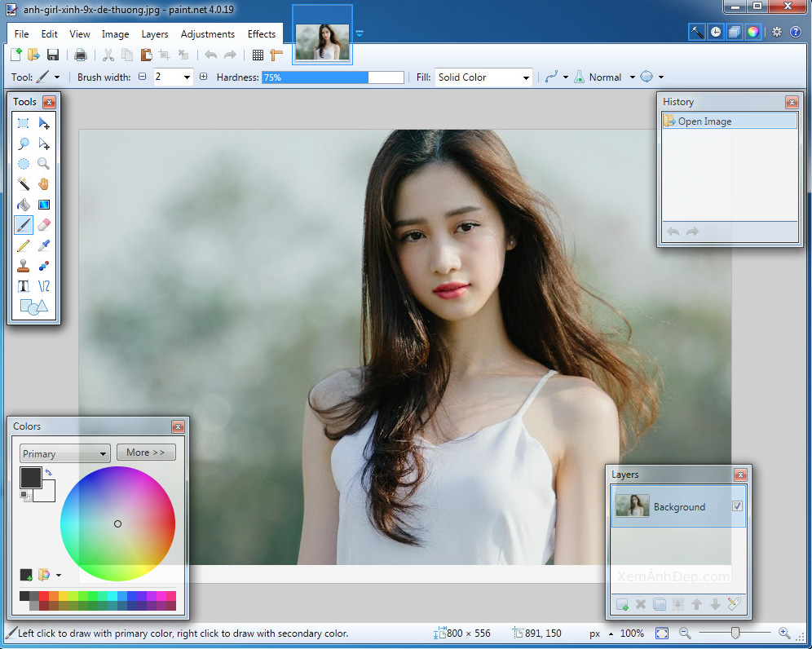Expand the Primary color selector dropdown

[65, 454]
